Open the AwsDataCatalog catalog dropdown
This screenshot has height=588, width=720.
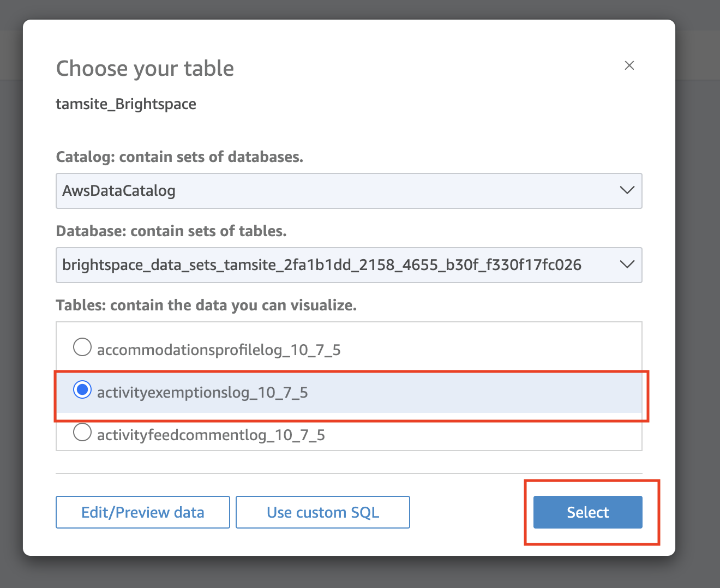coord(349,191)
